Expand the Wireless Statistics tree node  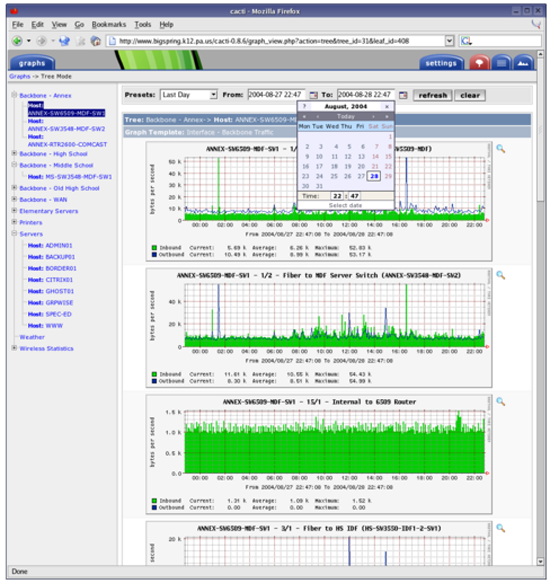(14, 348)
